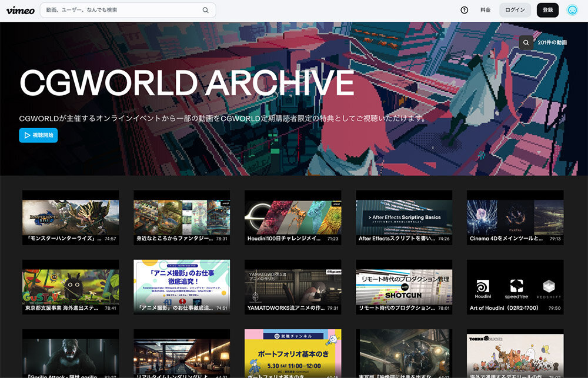Open the ポートフォリオ基本のき video thumbnail

[x=293, y=353]
